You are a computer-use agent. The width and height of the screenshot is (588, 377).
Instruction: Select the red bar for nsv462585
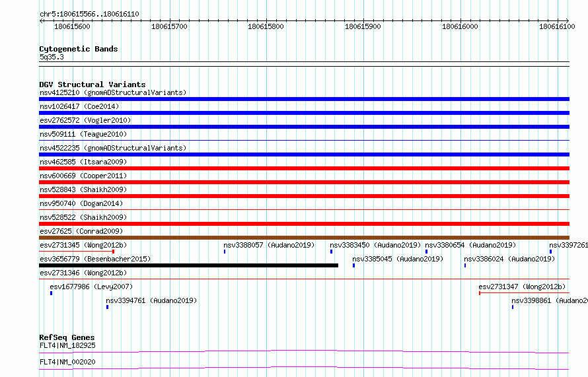point(304,168)
